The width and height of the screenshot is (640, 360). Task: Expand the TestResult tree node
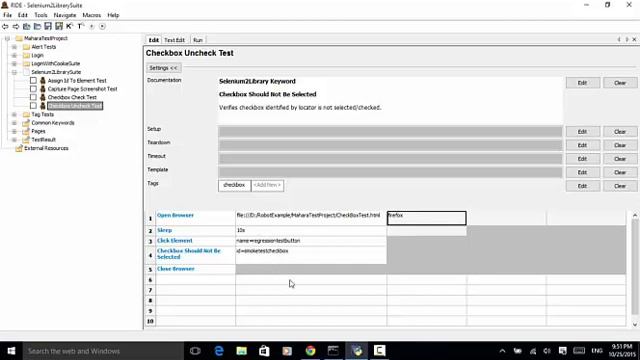pyautogui.click(x=14, y=140)
